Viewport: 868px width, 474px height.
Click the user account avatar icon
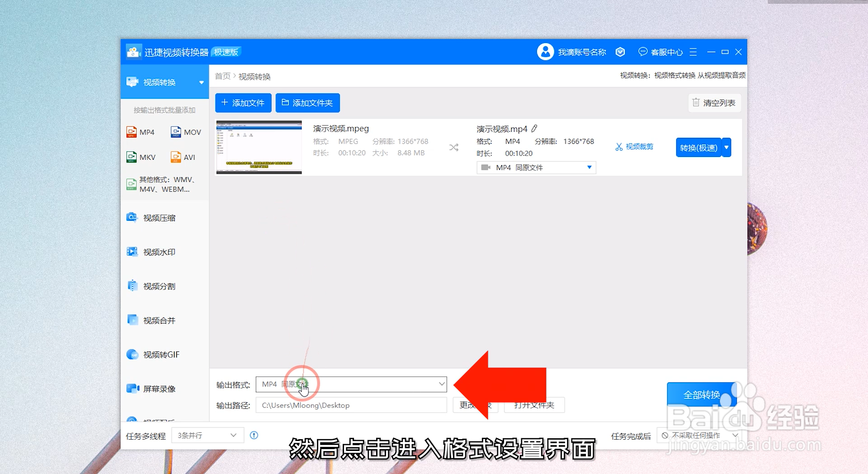[x=545, y=52]
